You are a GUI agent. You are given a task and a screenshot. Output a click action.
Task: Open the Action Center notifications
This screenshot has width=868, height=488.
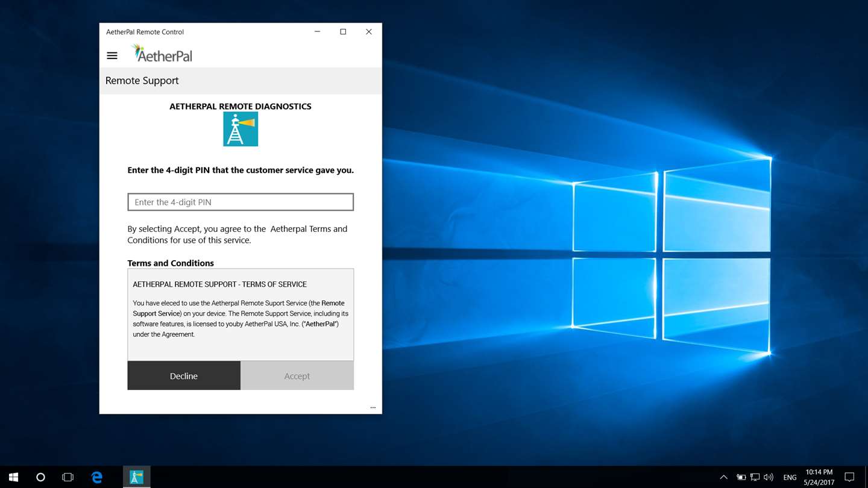(x=849, y=477)
